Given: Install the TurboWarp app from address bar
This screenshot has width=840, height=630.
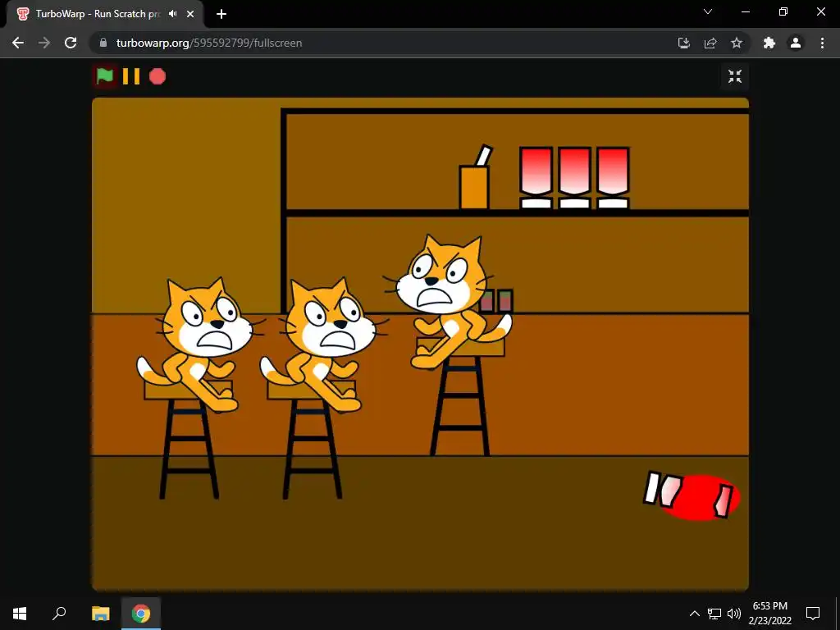Looking at the screenshot, I should tap(684, 43).
